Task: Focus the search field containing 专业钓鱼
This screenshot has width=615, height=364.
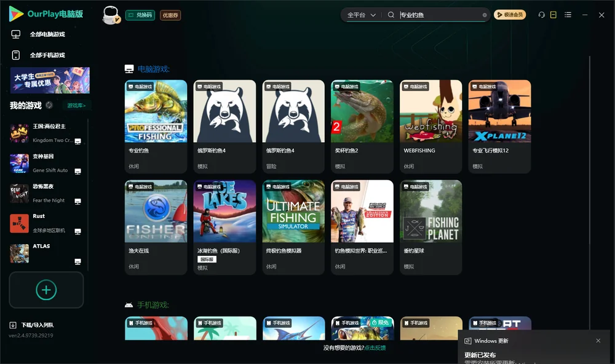Action: (439, 15)
